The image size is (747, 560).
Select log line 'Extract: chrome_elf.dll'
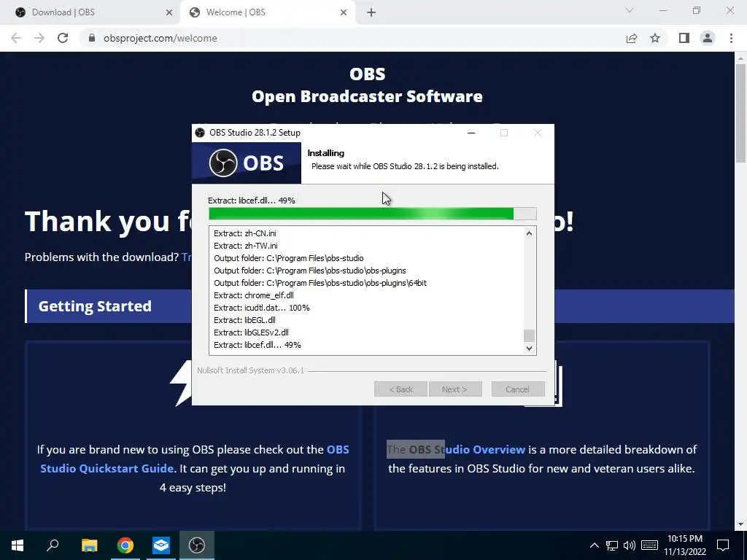[253, 295]
